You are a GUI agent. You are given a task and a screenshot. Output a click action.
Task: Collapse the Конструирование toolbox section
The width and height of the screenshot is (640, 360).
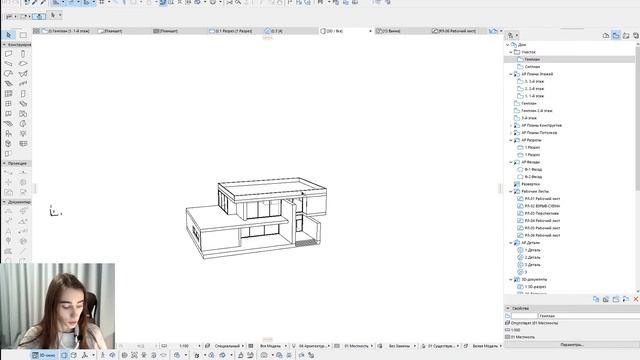pyautogui.click(x=4, y=44)
